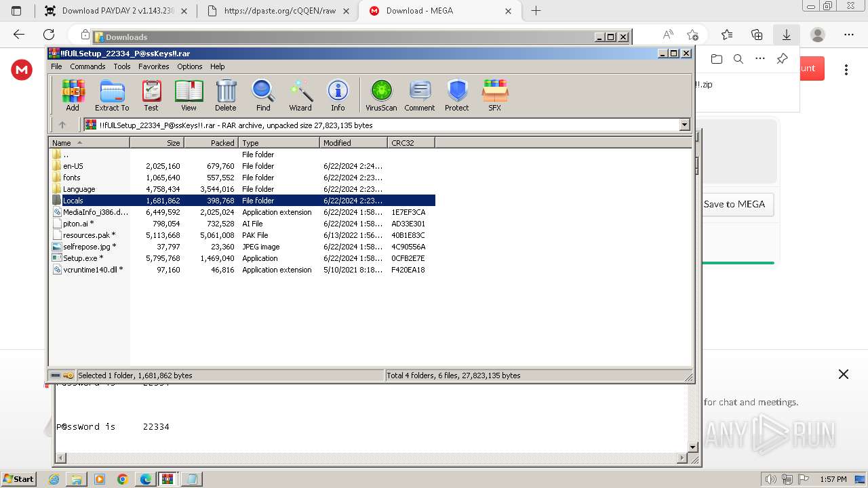Viewport: 868px width, 488px height.
Task: Select the MediaInfo_i386 dll file
Action: pos(242,212)
